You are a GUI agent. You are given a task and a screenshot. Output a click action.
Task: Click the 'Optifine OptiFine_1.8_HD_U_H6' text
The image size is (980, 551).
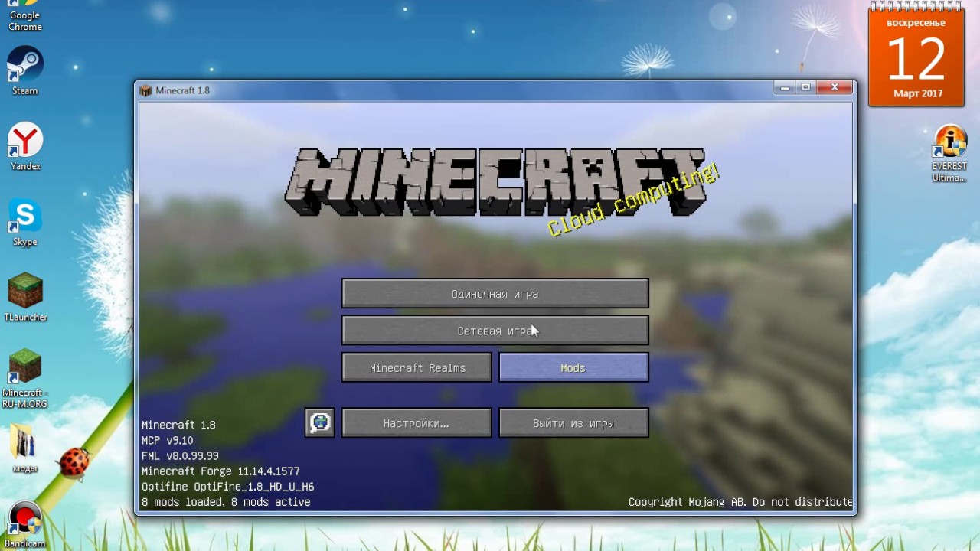pos(227,487)
